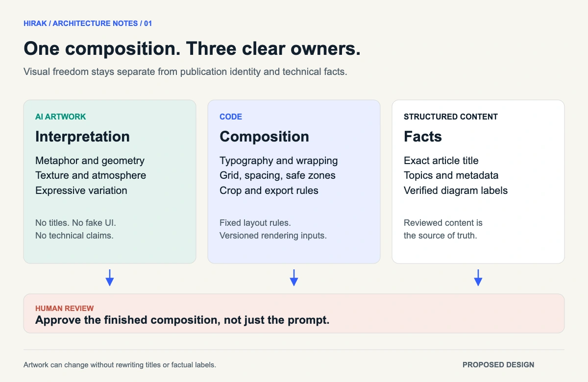Click the line 'Verified diagram labels'
Image resolution: width=588 pixels, height=382 pixels.
point(456,191)
